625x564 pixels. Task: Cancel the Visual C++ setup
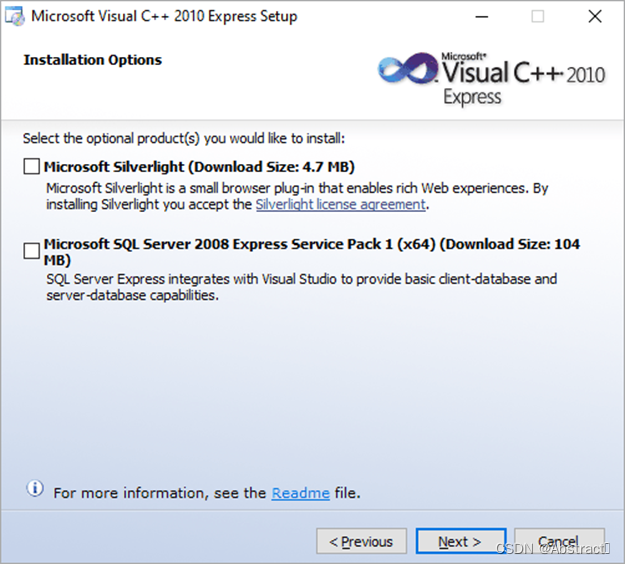click(x=559, y=542)
